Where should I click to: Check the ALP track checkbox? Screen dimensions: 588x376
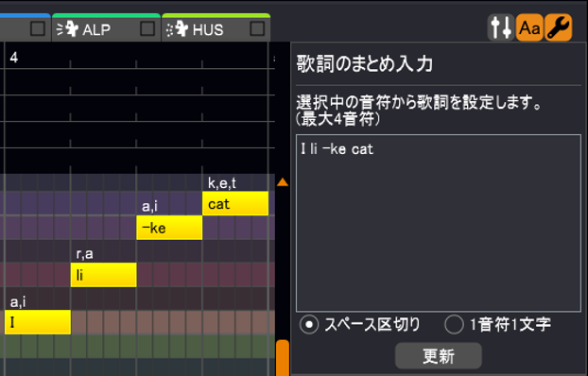click(147, 28)
